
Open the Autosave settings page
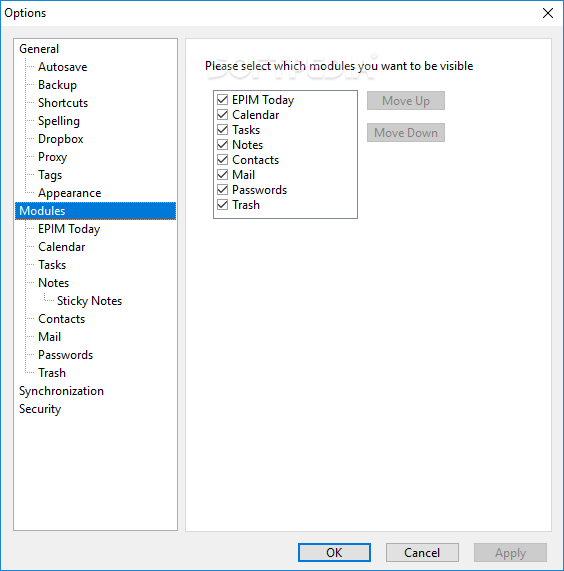(x=63, y=67)
